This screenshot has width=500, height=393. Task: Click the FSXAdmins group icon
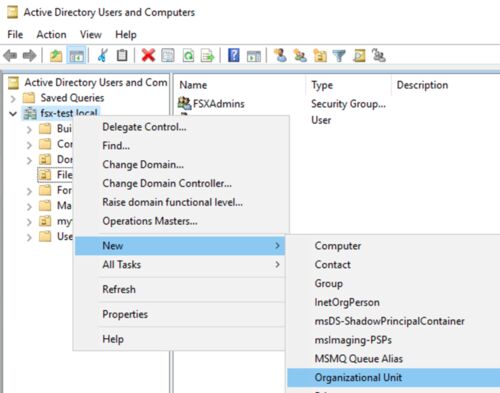coord(184,103)
